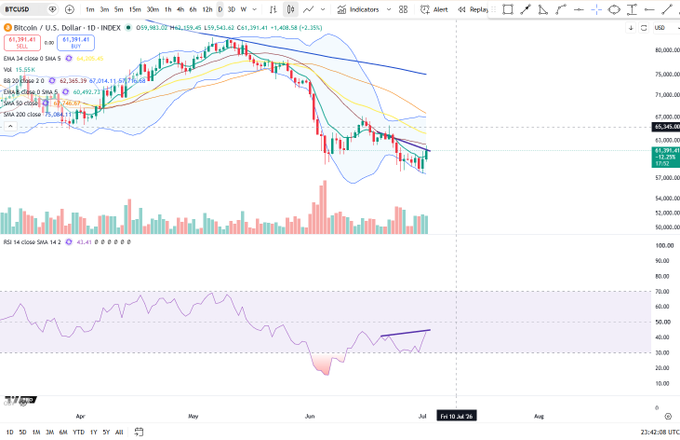Viewport: 680px width, 440px height.
Task: Expand the chevron next to Indicators
Action: tap(389, 10)
